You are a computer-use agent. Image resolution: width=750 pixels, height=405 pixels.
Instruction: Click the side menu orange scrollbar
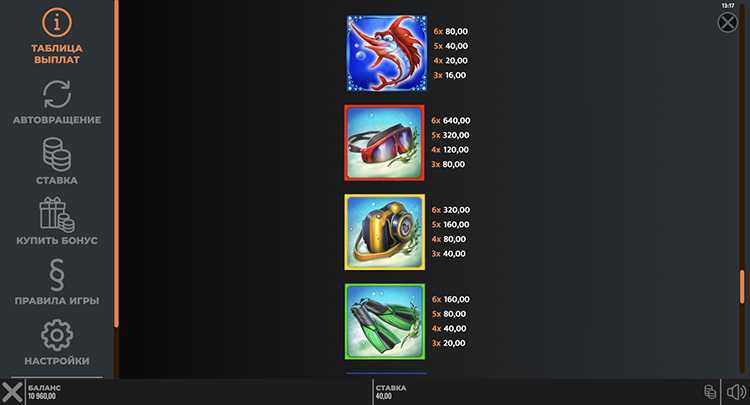pos(116,164)
